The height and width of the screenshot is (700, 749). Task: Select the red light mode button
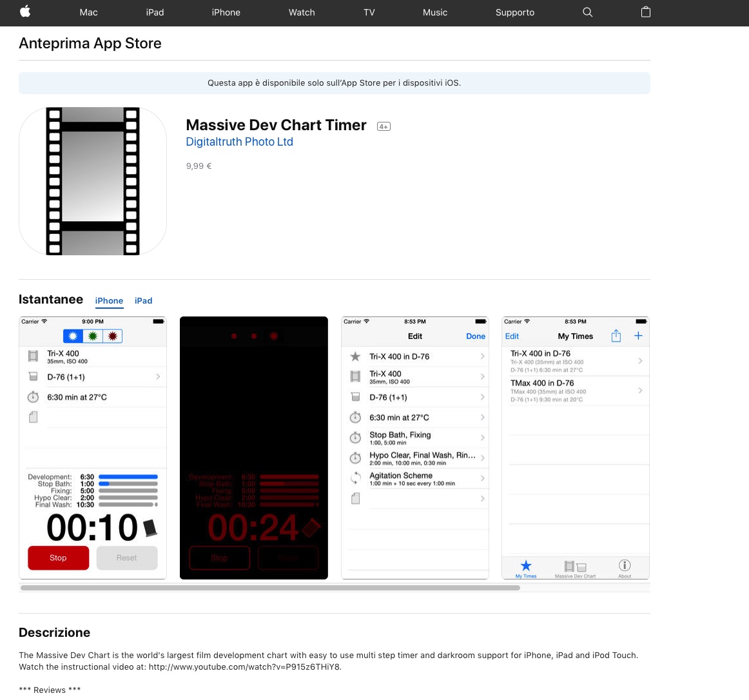pyautogui.click(x=113, y=336)
